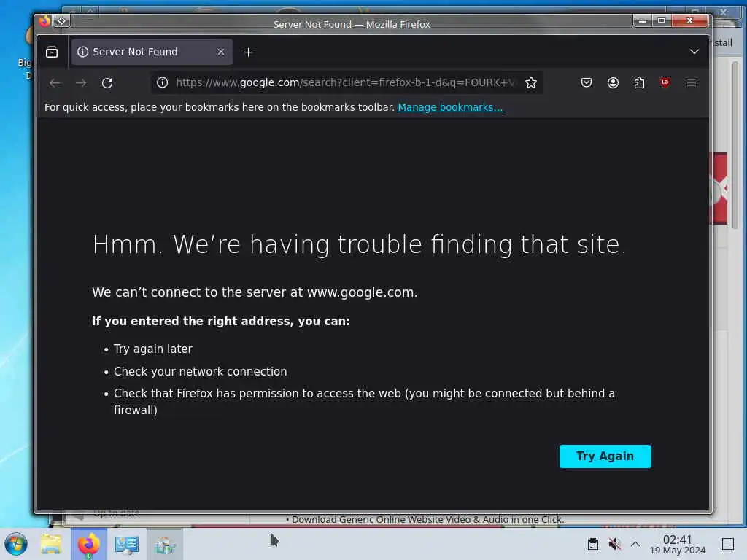
Task: Toggle the muted volume tray icon
Action: pos(614,544)
